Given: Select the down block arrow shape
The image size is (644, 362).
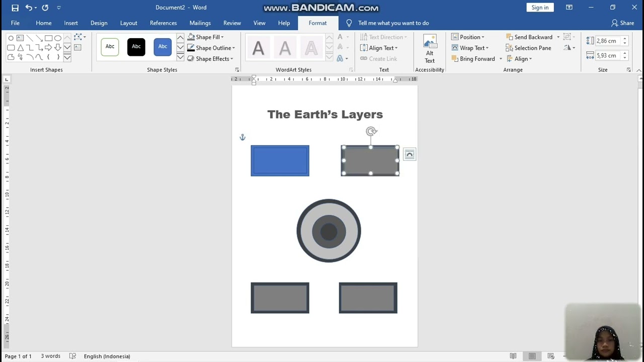Looking at the screenshot, I should pos(58,48).
